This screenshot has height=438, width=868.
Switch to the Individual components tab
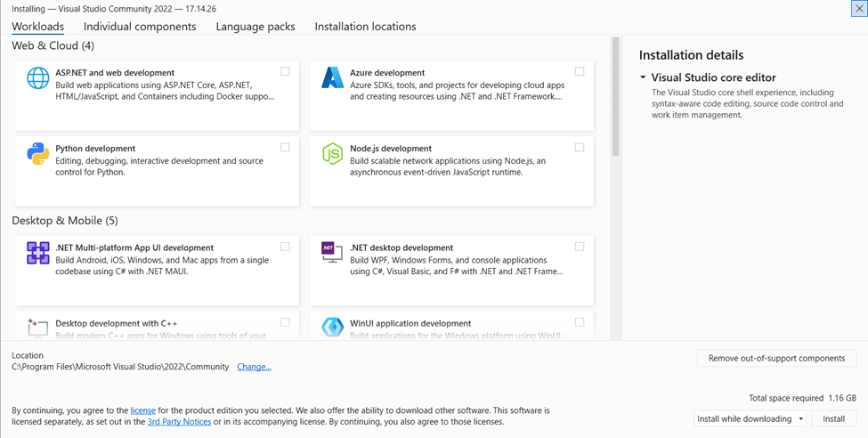click(x=140, y=27)
